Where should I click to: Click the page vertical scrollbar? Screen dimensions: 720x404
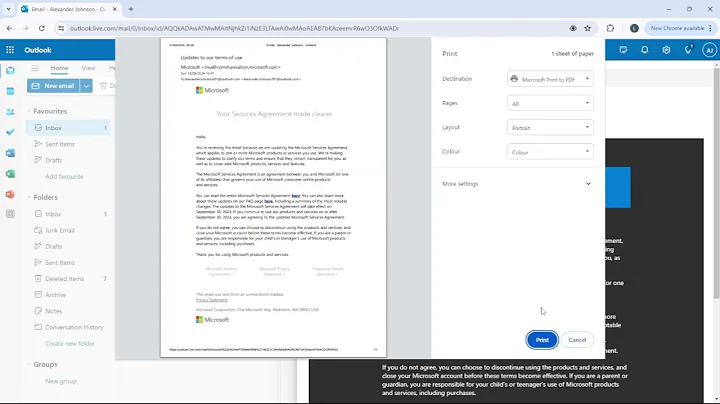tap(717, 184)
